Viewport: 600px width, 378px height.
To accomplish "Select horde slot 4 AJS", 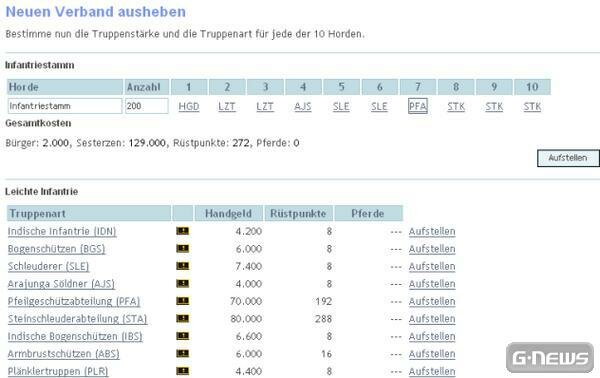I will click(303, 106).
